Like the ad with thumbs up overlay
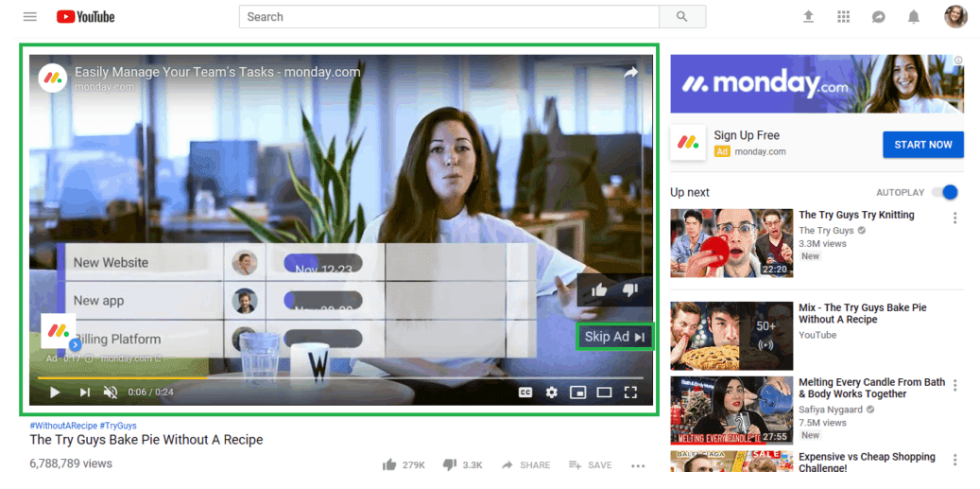Viewport: 980px width, 489px height. (x=599, y=289)
